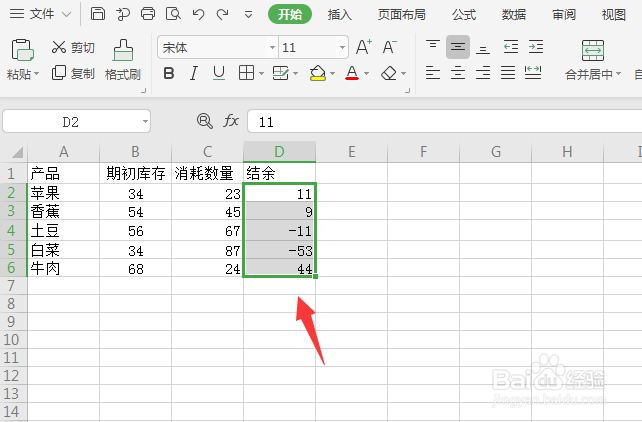Switch to the 页面布局 tab

pyautogui.click(x=401, y=15)
